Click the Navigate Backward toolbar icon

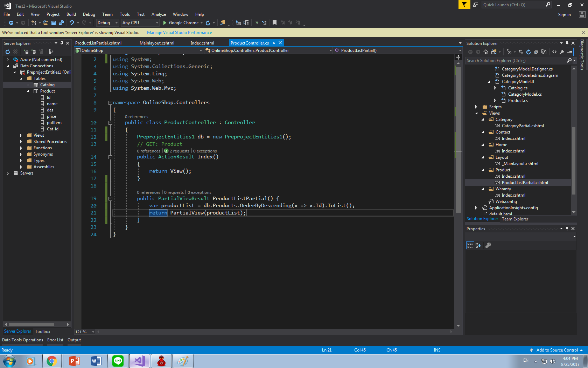point(11,23)
